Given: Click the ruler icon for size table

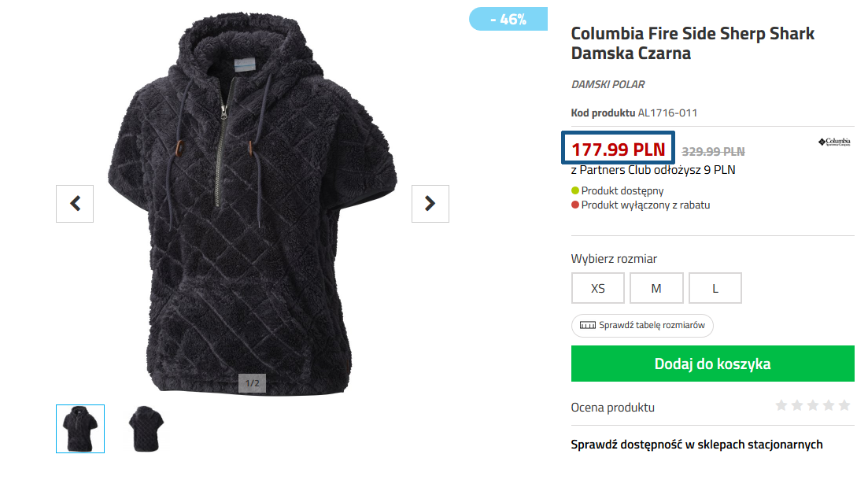Looking at the screenshot, I should coord(588,325).
